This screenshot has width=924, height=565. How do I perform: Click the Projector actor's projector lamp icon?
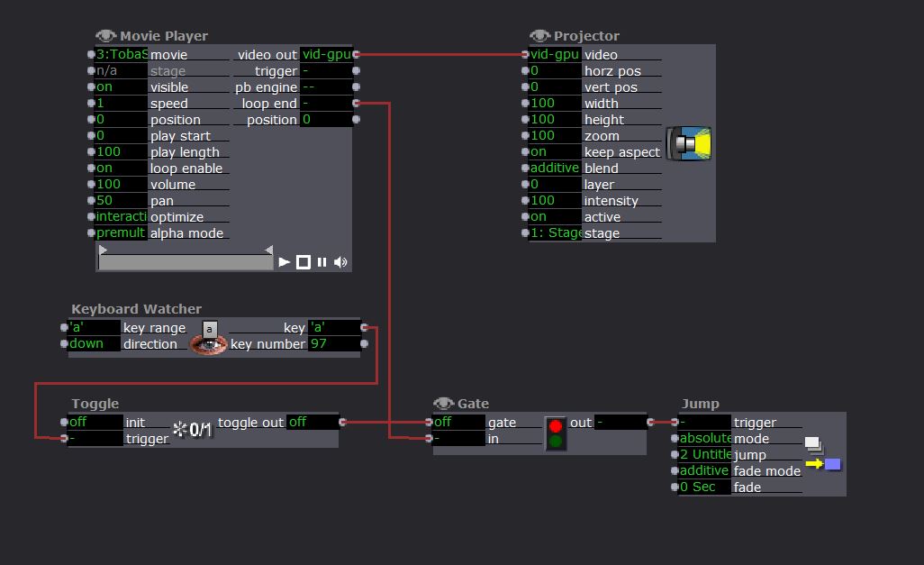[690, 144]
